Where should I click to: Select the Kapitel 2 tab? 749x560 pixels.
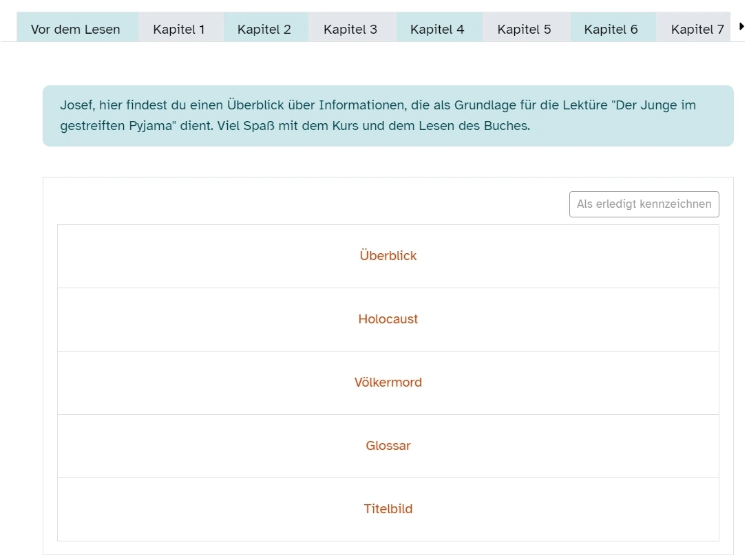pyautogui.click(x=264, y=29)
